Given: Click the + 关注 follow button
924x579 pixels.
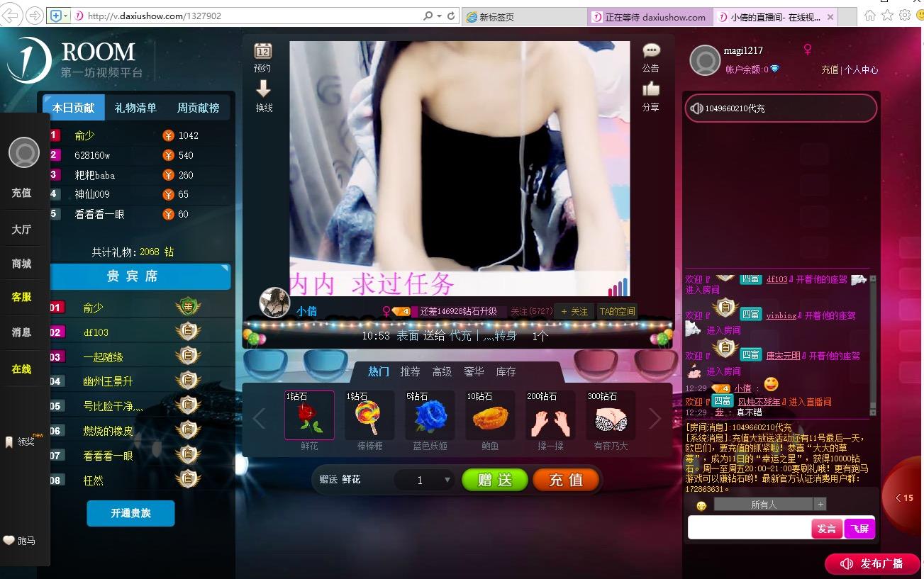Looking at the screenshot, I should click(x=574, y=311).
